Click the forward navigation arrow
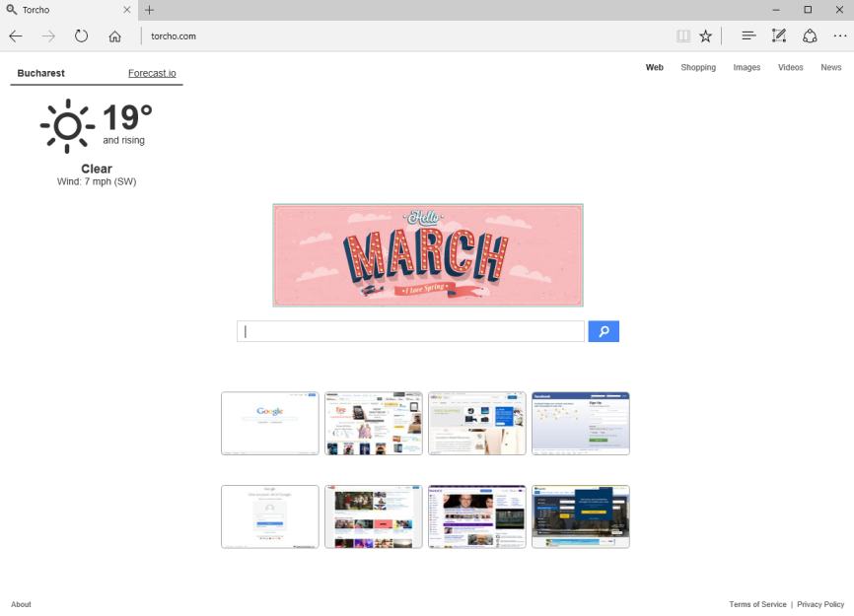Viewport: 854px width, 616px height. coord(48,36)
